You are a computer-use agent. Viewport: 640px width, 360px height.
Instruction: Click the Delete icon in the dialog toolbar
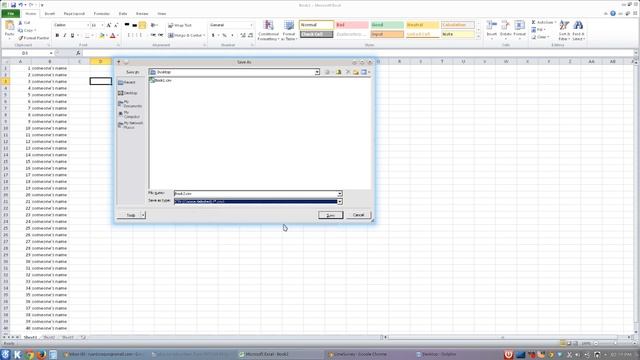[348, 72]
